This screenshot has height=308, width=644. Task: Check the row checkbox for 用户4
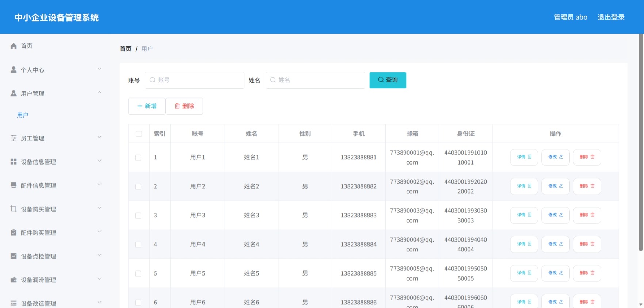[x=138, y=245]
